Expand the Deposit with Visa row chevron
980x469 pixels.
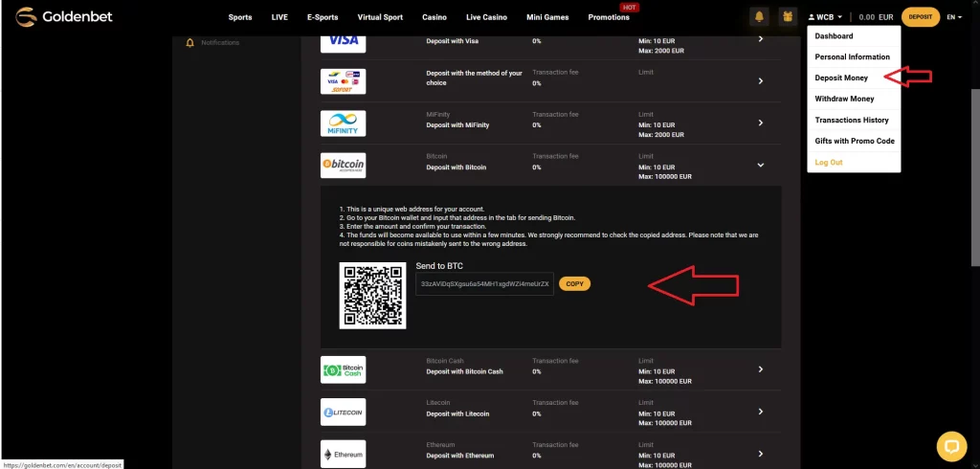point(761,39)
